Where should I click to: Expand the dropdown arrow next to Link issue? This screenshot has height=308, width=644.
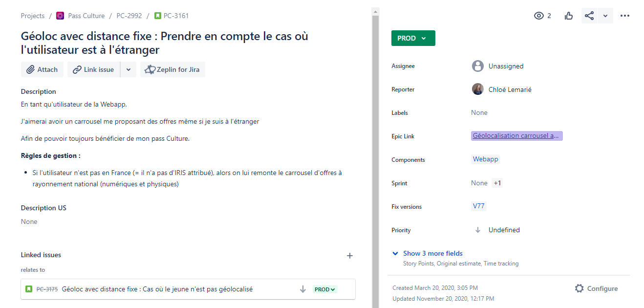click(128, 69)
